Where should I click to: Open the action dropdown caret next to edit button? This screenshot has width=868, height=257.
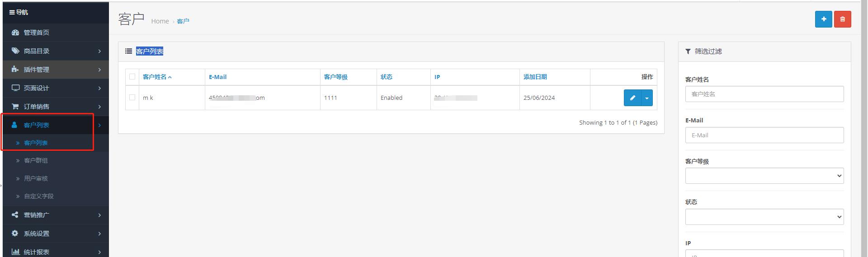[x=647, y=98]
